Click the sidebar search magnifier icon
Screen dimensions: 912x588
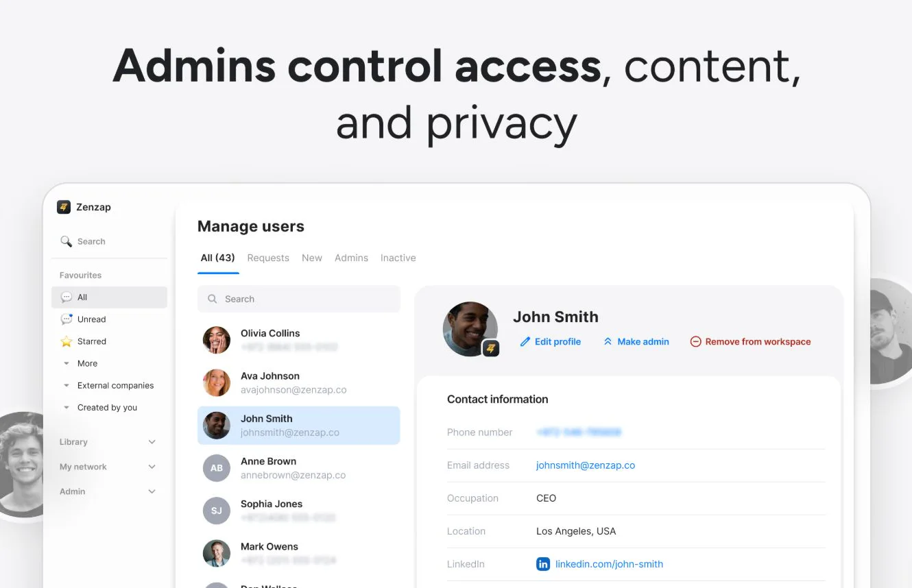click(66, 241)
